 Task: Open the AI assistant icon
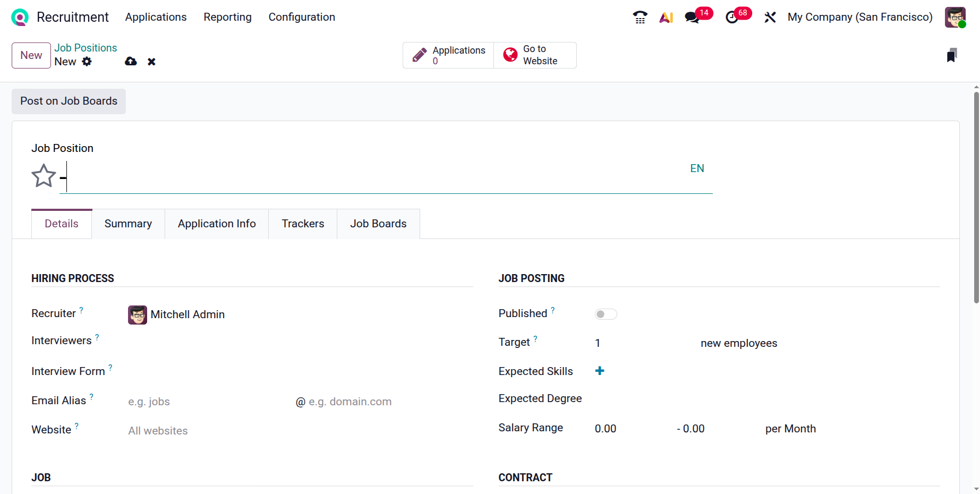[666, 18]
